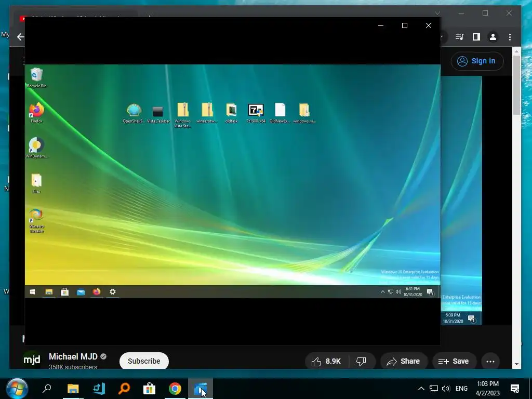Switch the ENG input language indicator

pos(461,389)
